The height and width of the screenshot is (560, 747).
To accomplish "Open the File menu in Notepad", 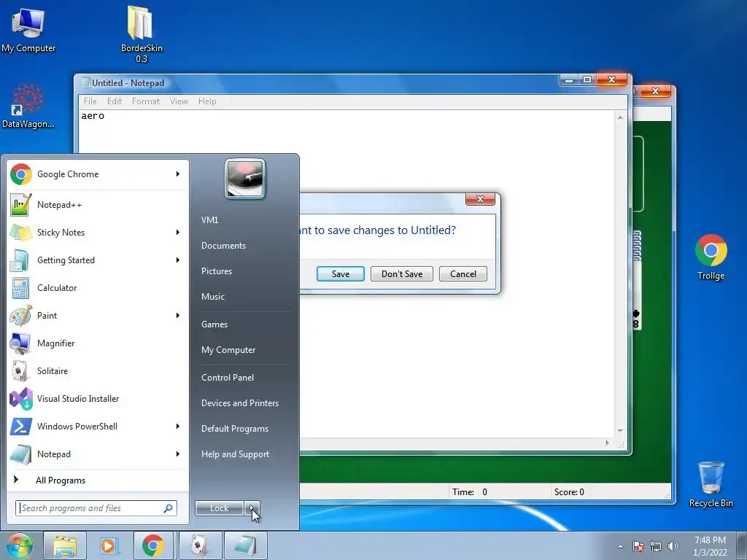I will [x=90, y=101].
